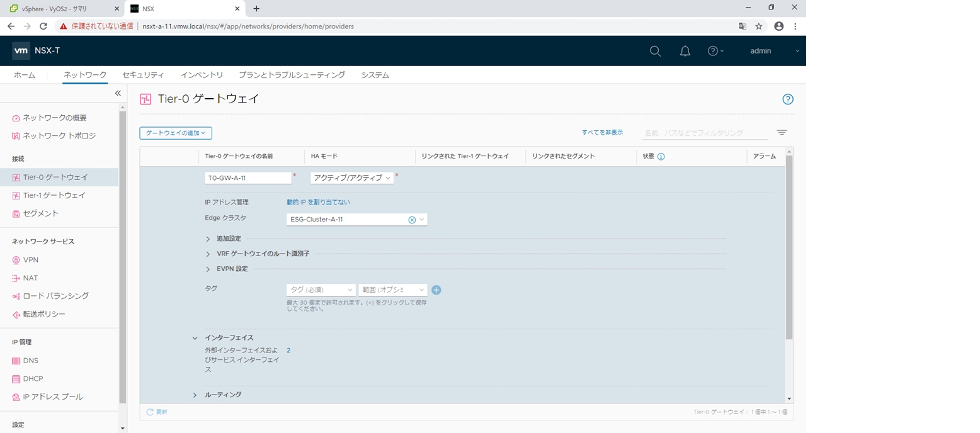This screenshot has height=433, width=980.
Task: Click the page help icon beside Tier-0 title
Action: click(x=788, y=99)
